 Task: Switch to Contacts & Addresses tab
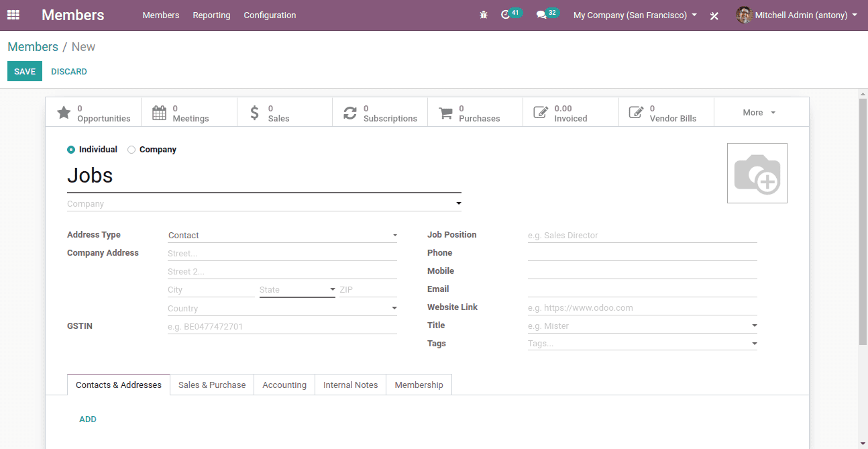pyautogui.click(x=119, y=385)
